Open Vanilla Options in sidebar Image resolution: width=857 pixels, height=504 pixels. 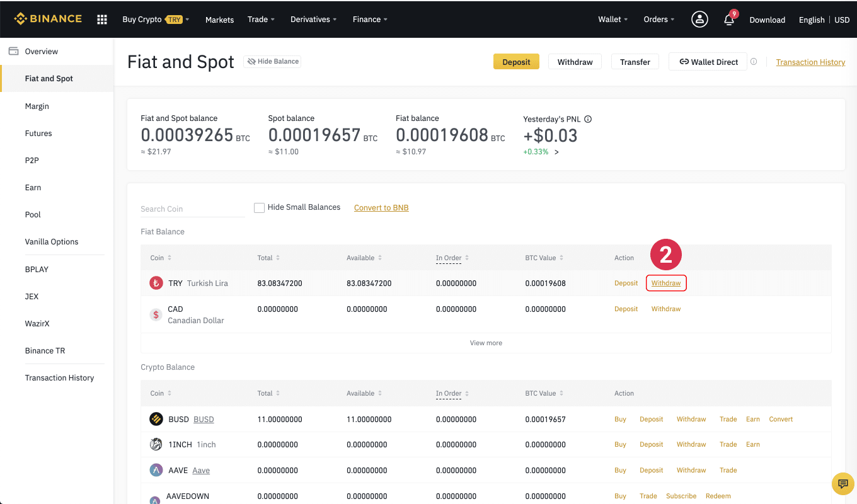pyautogui.click(x=52, y=241)
